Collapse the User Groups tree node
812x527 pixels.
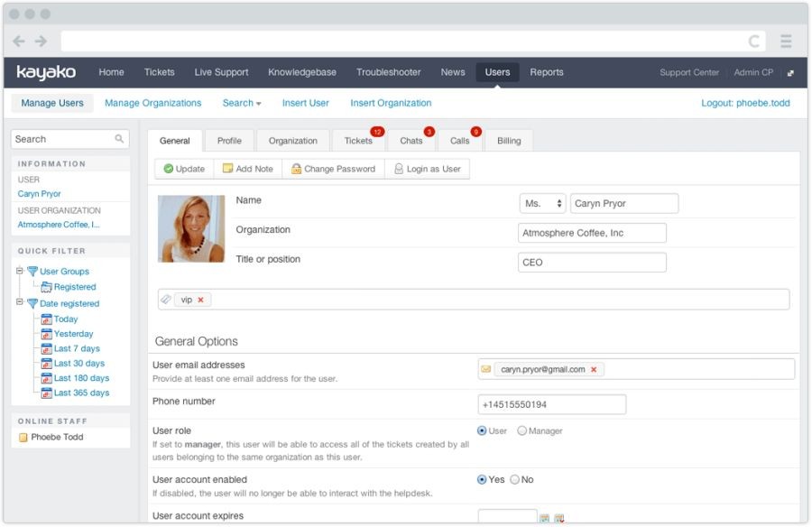[x=20, y=271]
